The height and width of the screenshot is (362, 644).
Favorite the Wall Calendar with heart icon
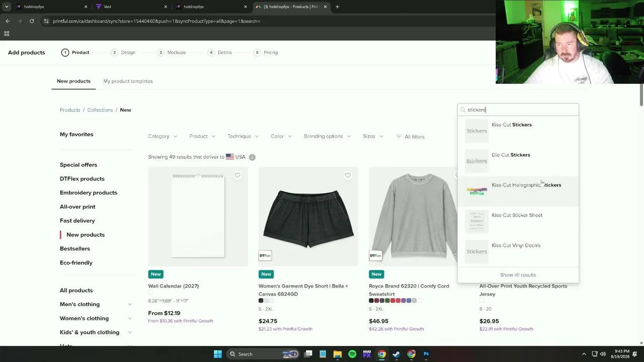click(237, 175)
